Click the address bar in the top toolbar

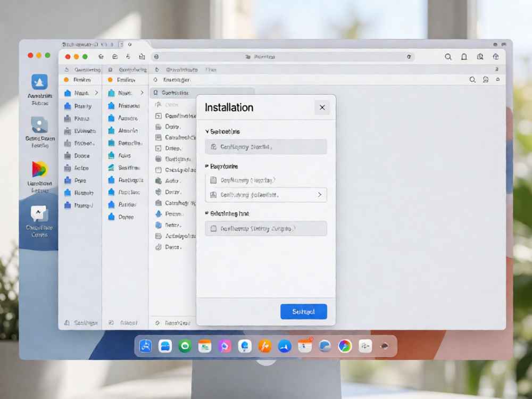point(284,57)
